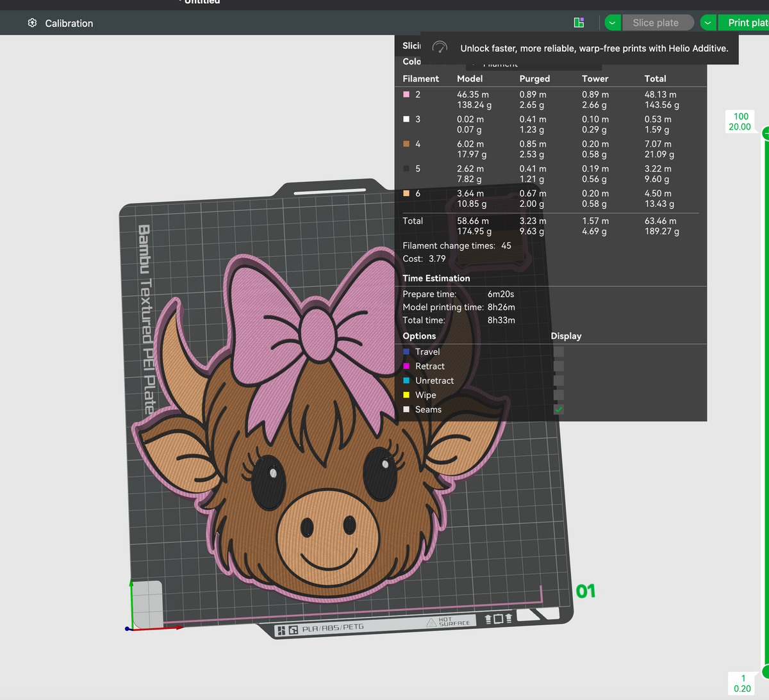Click the Filament change times: 45 line
This screenshot has height=700, width=769.
coord(457,246)
